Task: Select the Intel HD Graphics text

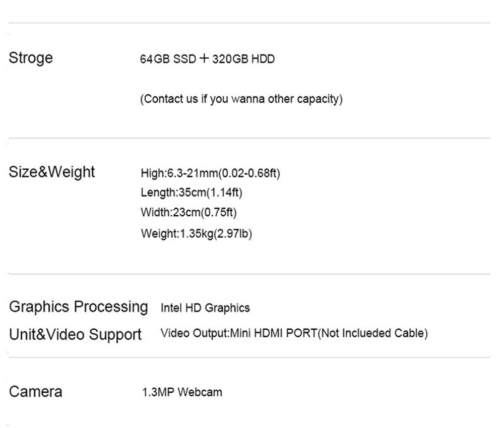Action: click(x=205, y=308)
